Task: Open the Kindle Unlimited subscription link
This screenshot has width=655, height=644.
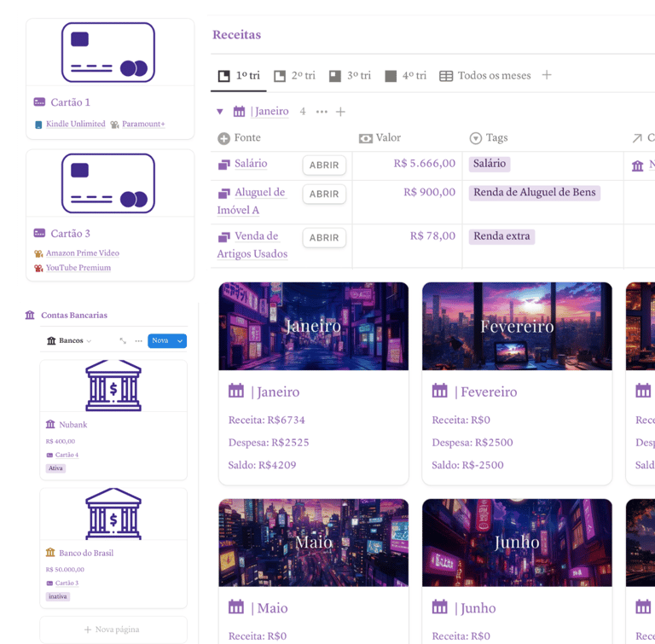Action: [x=76, y=124]
